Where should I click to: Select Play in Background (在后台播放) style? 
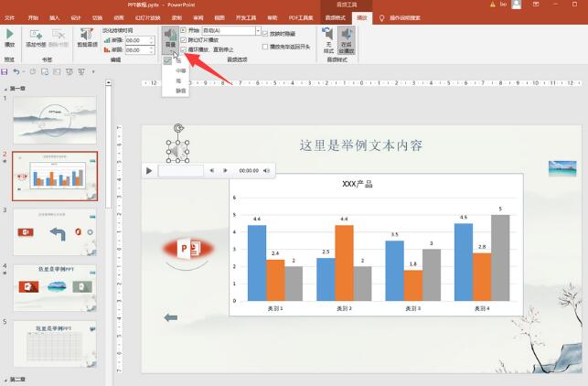coord(347,40)
